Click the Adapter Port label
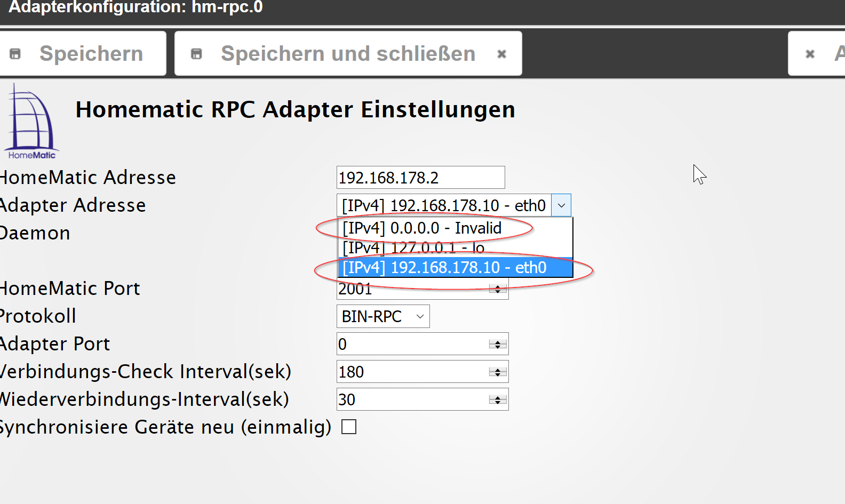 55,344
